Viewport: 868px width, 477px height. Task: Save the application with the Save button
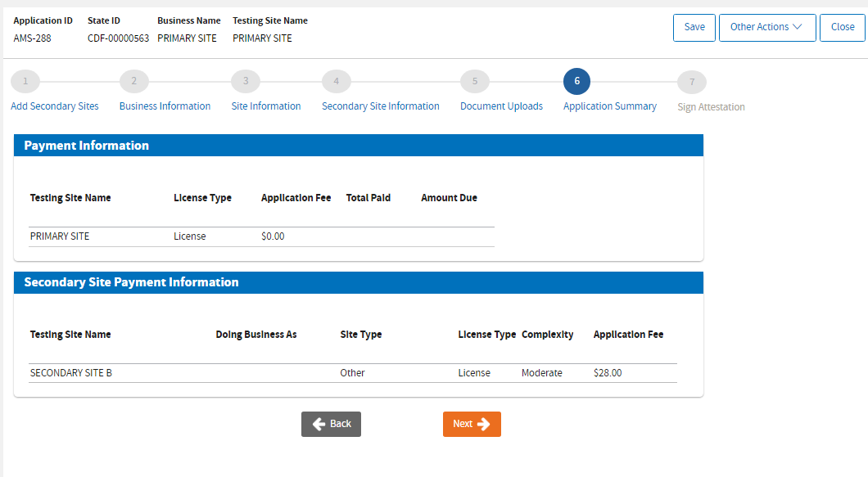click(x=694, y=27)
